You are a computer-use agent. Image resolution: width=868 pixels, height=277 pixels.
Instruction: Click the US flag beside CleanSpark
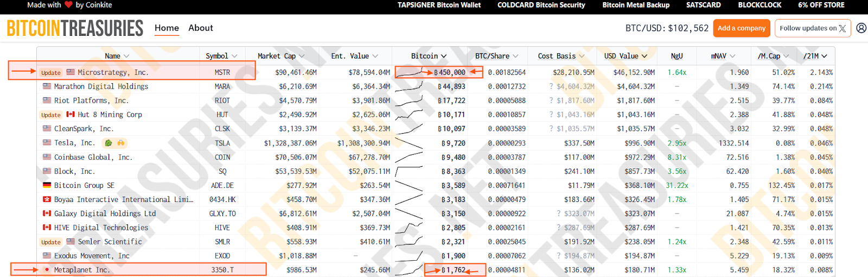tap(47, 129)
